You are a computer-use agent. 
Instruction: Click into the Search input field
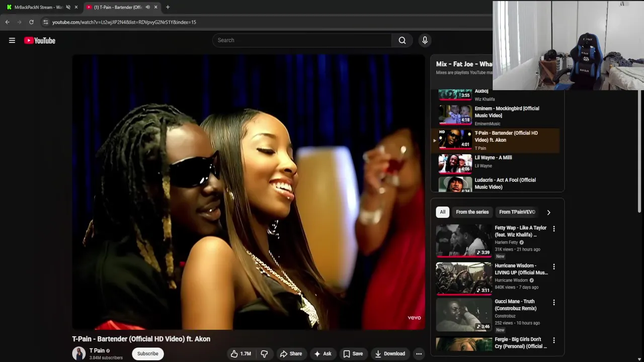pos(302,40)
